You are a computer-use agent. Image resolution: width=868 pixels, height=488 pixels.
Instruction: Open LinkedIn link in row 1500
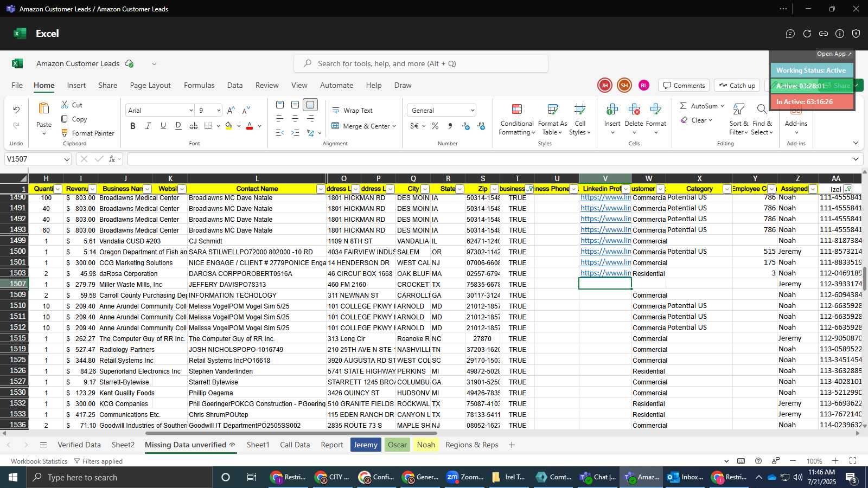tap(605, 252)
